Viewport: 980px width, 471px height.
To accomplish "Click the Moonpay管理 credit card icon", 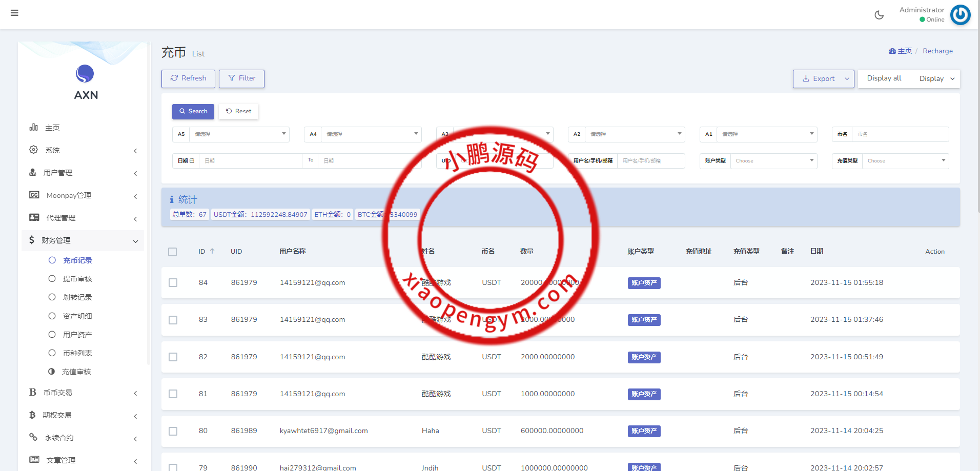I will (x=34, y=195).
